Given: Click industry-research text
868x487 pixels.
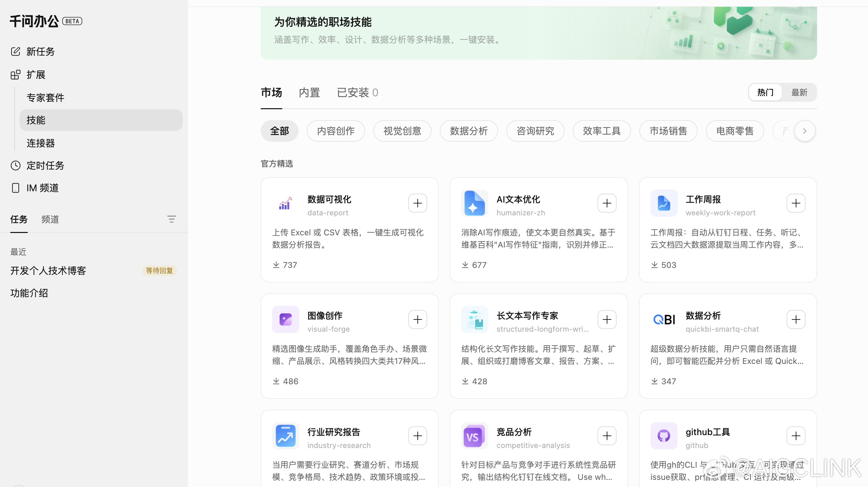Looking at the screenshot, I should coord(339,445).
